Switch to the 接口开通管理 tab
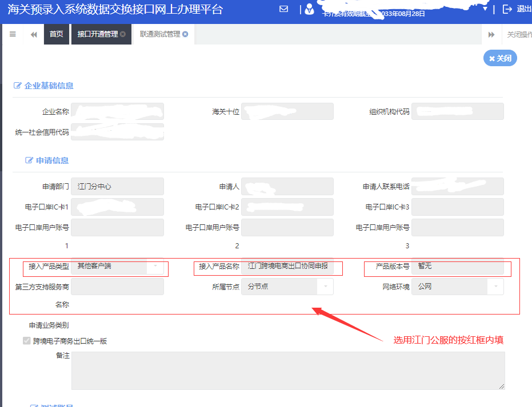 tap(98, 34)
